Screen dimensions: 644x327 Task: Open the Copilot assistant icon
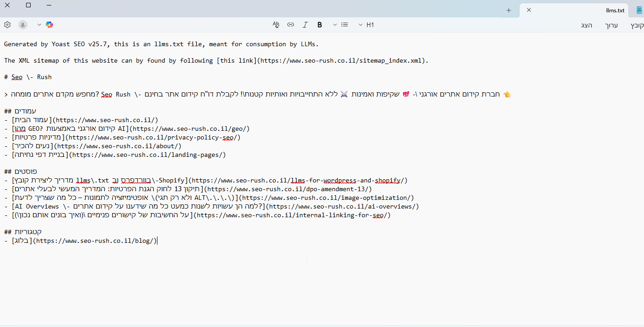pyautogui.click(x=49, y=25)
